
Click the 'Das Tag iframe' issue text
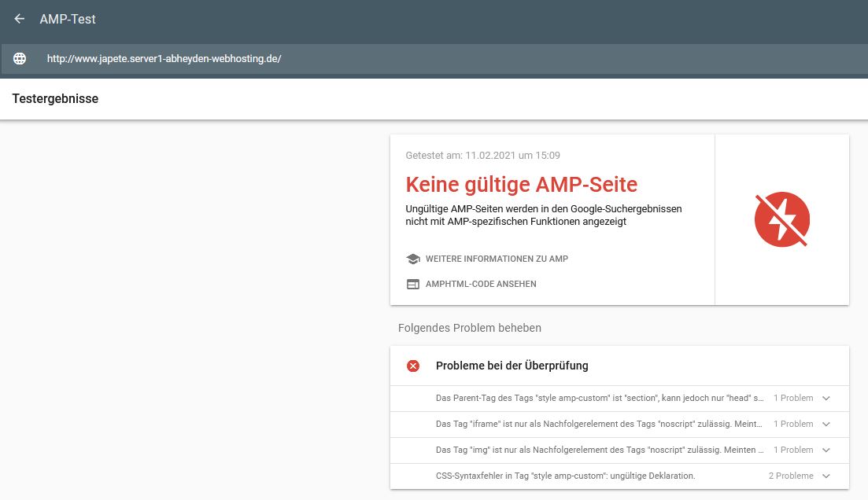pyautogui.click(x=598, y=424)
